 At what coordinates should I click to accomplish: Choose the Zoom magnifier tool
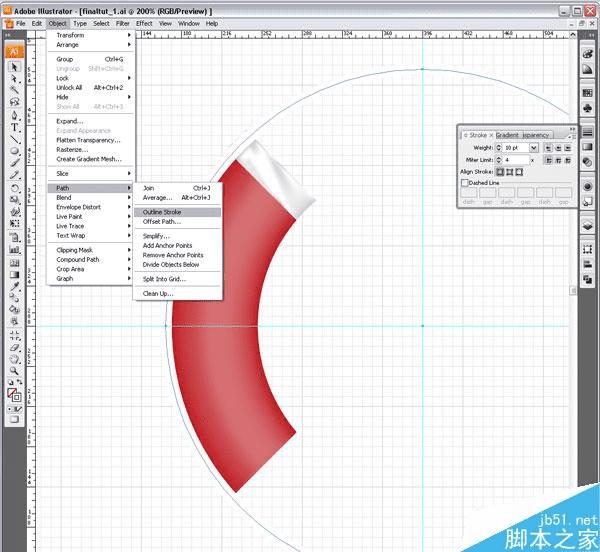14,370
